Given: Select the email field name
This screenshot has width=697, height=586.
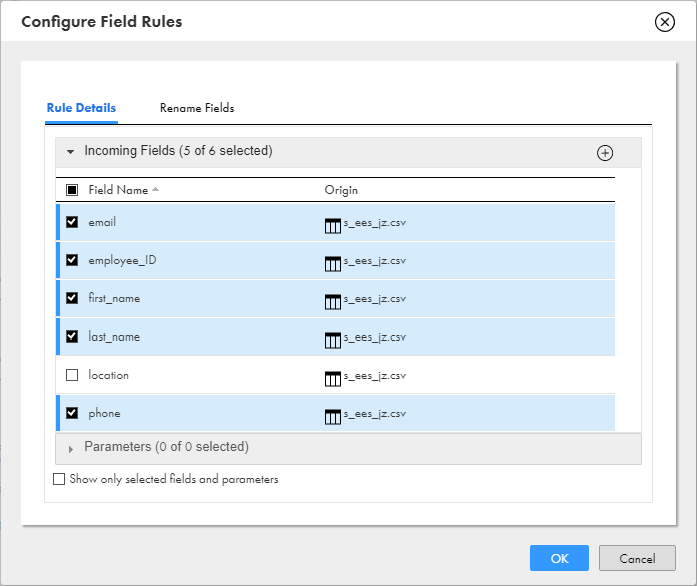Looking at the screenshot, I should tap(102, 222).
